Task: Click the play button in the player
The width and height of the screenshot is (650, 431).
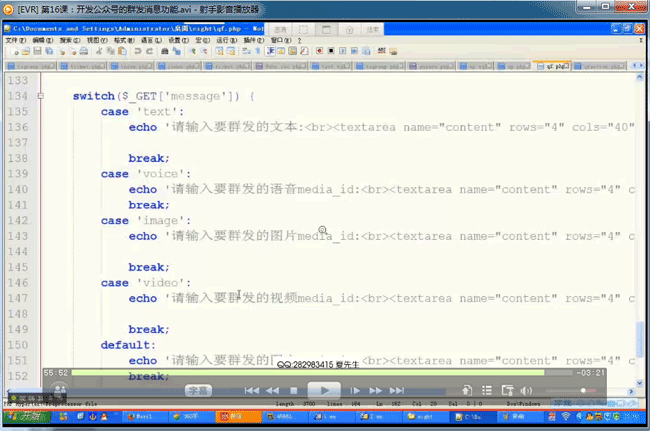Action: click(x=322, y=390)
